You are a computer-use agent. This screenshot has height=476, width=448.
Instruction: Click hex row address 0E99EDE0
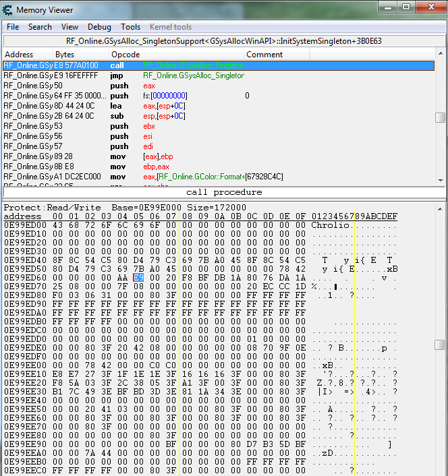(x=25, y=348)
